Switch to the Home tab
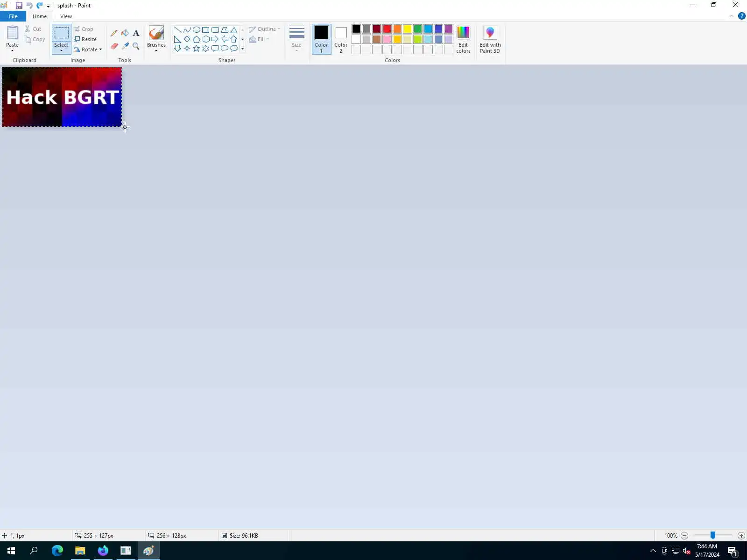747x560 pixels. (40, 16)
